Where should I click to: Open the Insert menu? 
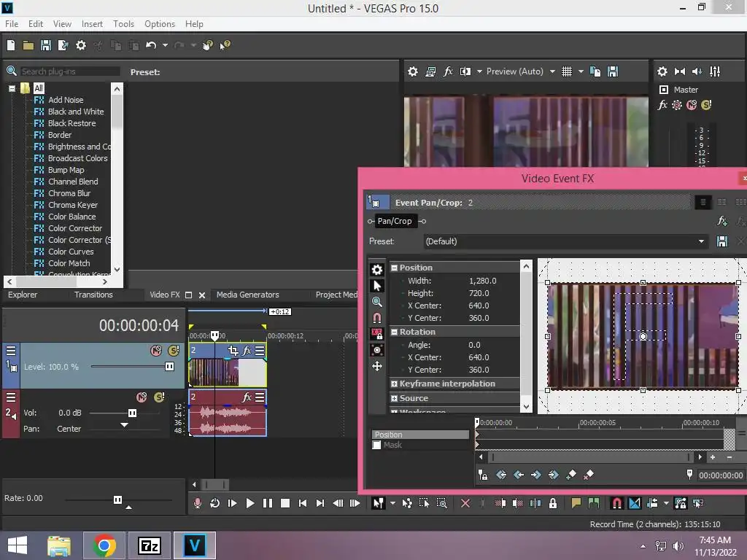(92, 24)
